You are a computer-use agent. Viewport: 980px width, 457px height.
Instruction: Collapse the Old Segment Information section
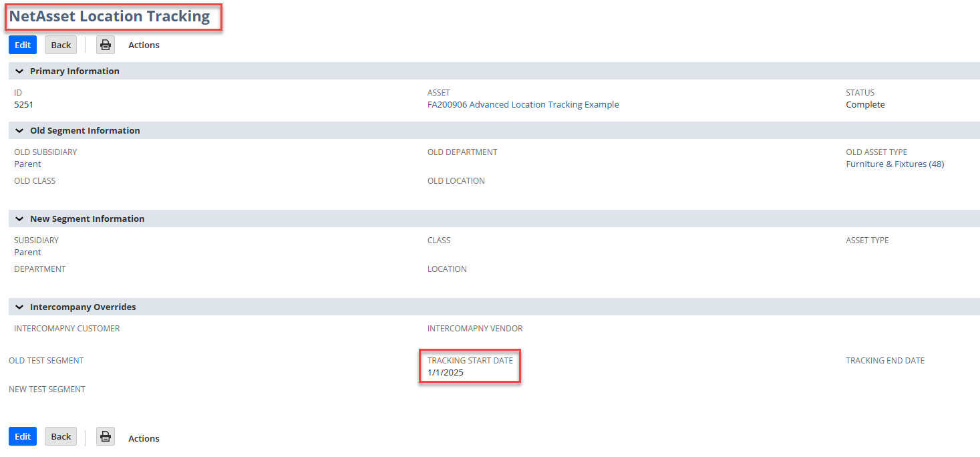[x=19, y=130]
